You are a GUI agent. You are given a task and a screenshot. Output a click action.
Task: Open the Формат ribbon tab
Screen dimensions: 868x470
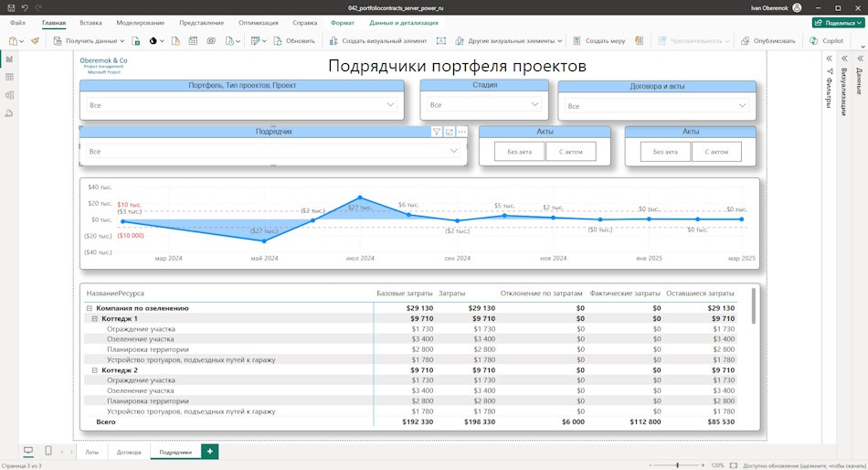[343, 23]
